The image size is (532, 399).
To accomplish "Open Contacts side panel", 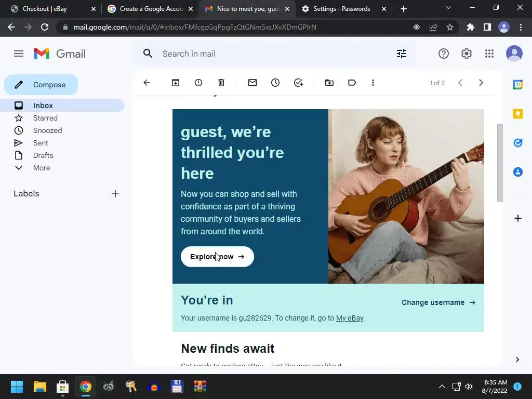I will (x=518, y=172).
